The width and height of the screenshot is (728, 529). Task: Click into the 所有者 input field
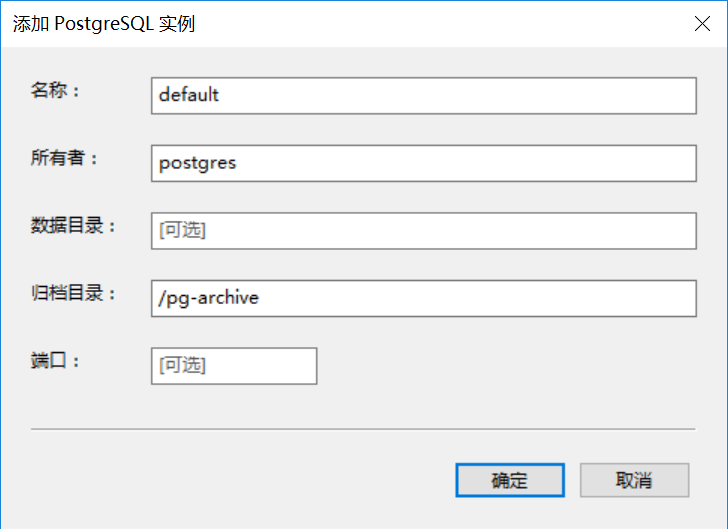423,163
